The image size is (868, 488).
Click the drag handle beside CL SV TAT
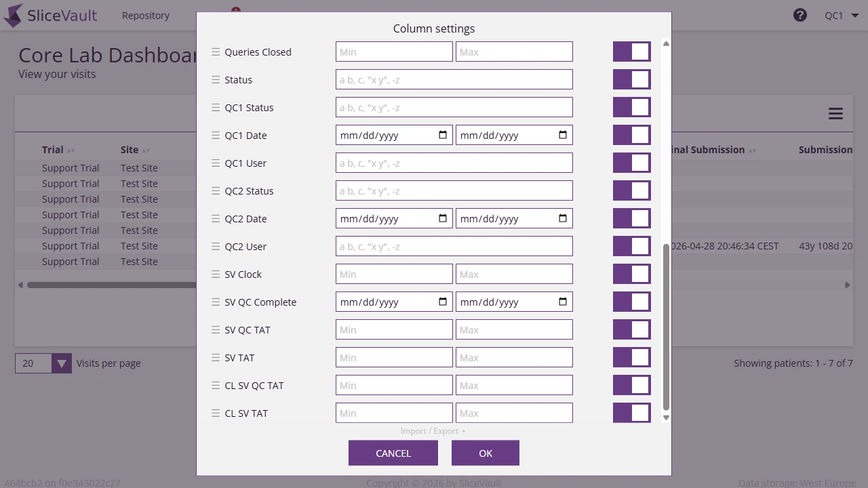click(x=215, y=413)
